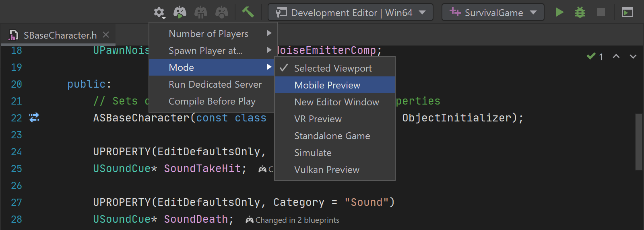Click line number 24 in the gutter
The height and width of the screenshot is (230, 644).
coord(17,152)
